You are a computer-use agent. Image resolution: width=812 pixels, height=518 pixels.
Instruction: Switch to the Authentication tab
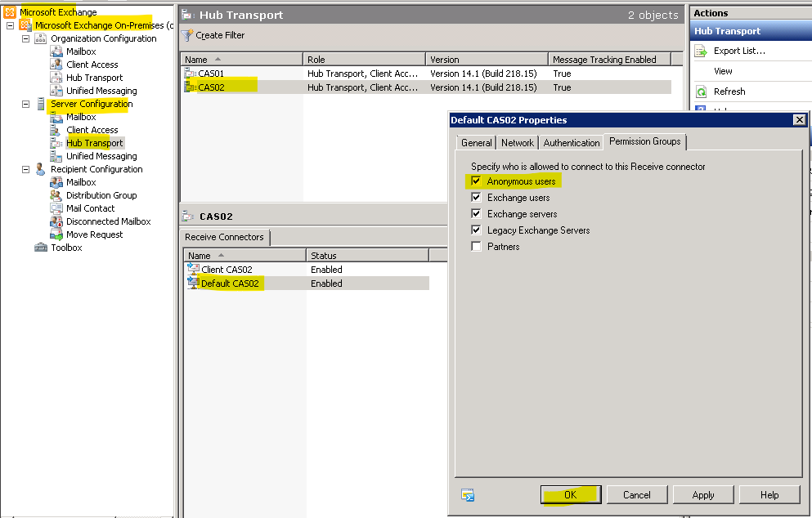coord(571,143)
